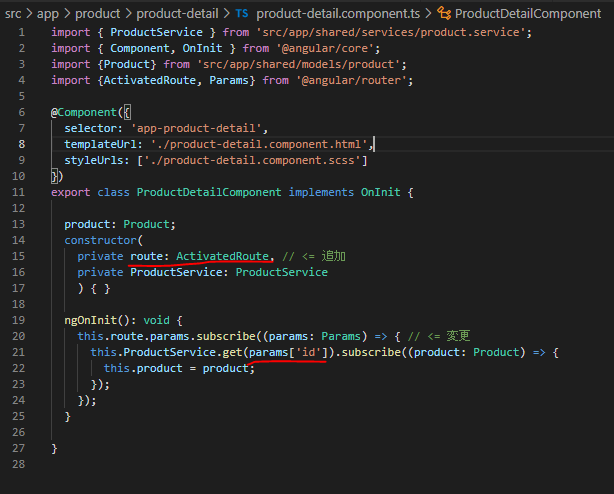Click line number 15 in the gutter

pos(18,256)
